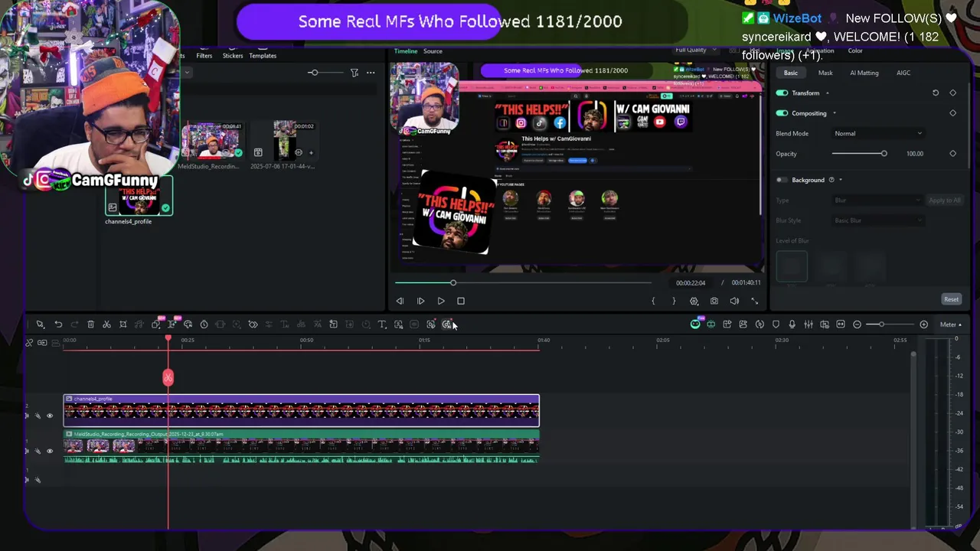The image size is (980, 551).
Task: Add keyframe for Transform diamond
Action: click(x=952, y=93)
